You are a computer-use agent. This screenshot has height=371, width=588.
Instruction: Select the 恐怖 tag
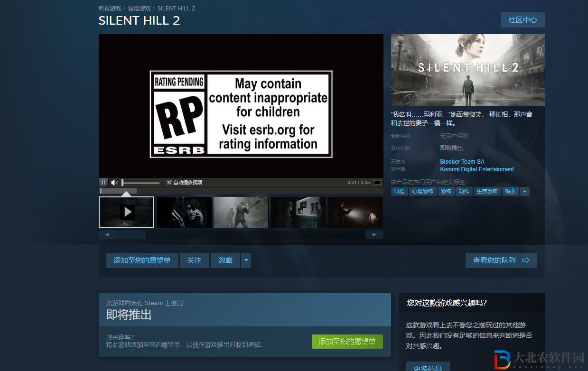(x=446, y=191)
